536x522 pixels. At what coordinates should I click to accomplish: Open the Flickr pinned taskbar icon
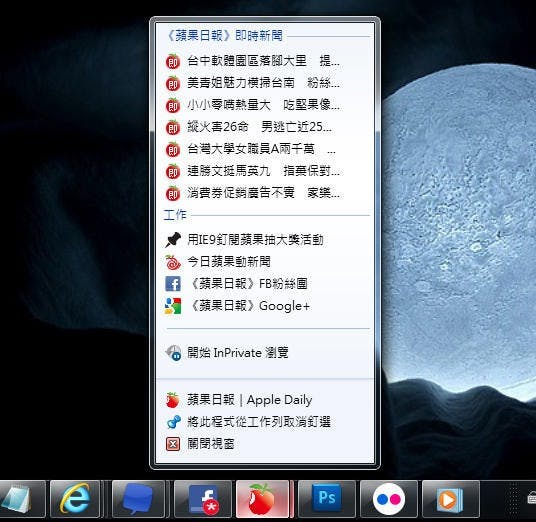[x=389, y=499]
